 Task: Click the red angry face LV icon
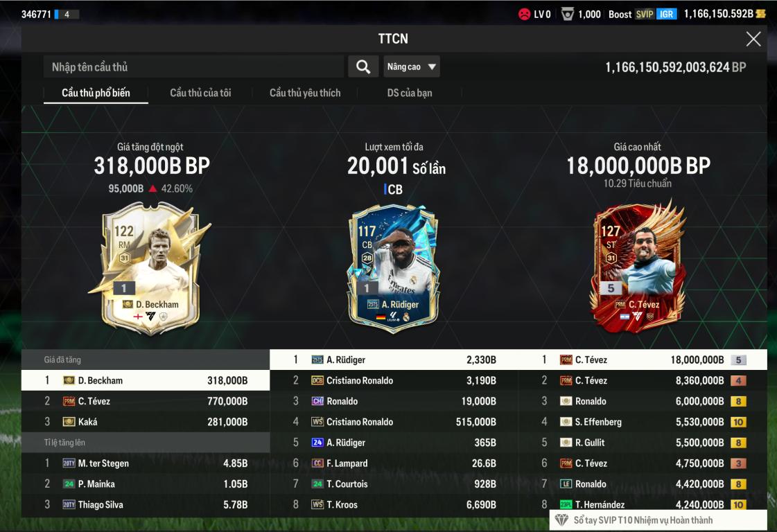pos(524,15)
